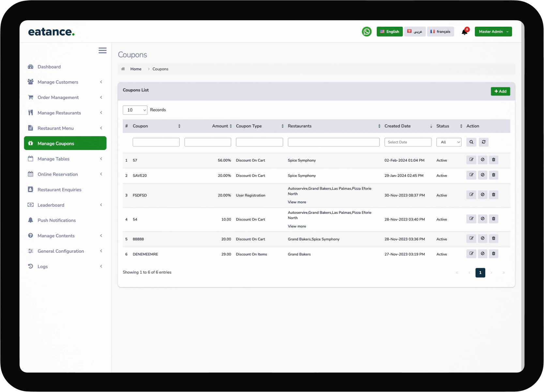Open the Status filter dropdown showing All
The width and height of the screenshot is (544, 392).
point(449,142)
